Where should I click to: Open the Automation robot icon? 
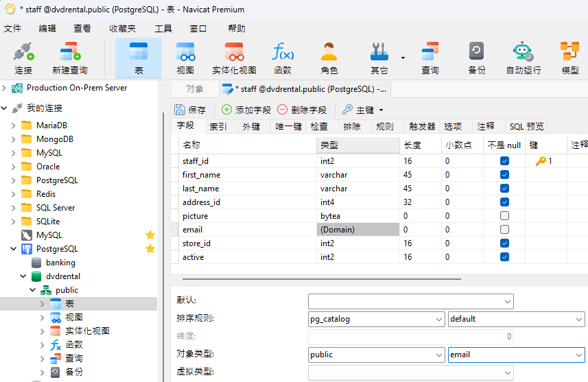coord(523,51)
